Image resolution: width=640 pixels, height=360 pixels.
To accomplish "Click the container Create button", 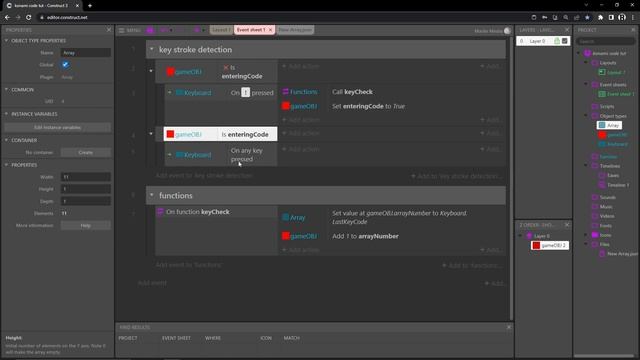I will coord(86,152).
